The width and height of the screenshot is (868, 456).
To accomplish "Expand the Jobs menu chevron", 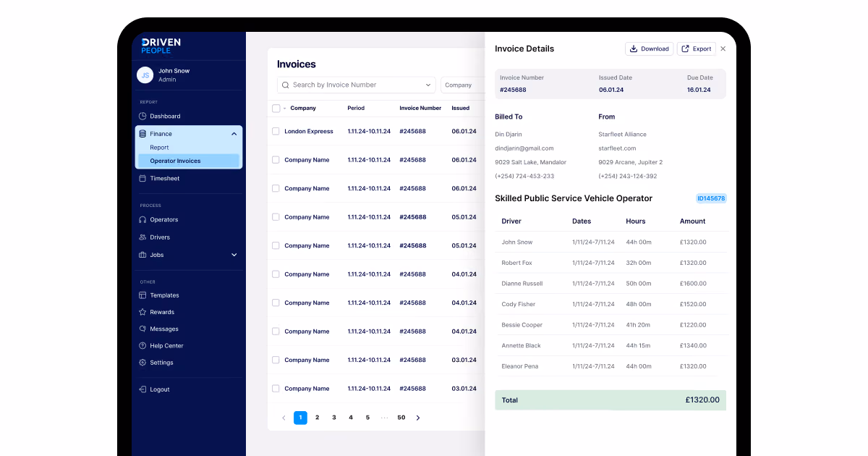I will point(234,255).
